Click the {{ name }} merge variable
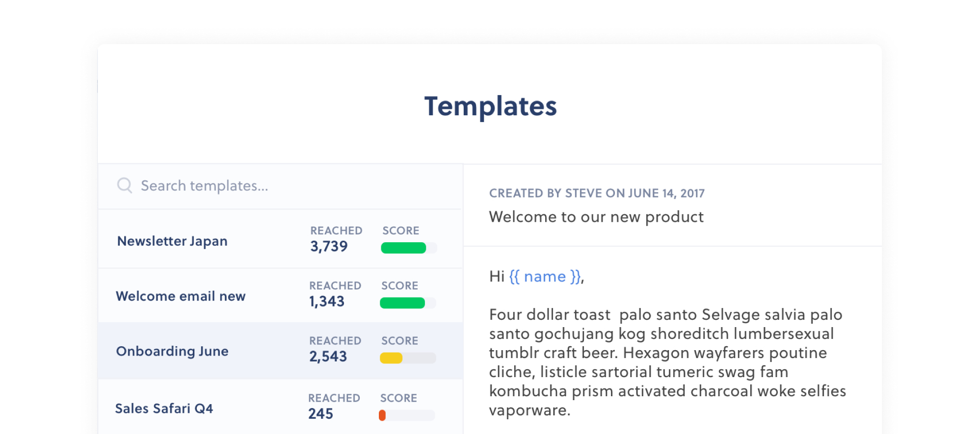Image resolution: width=980 pixels, height=434 pixels. point(545,277)
